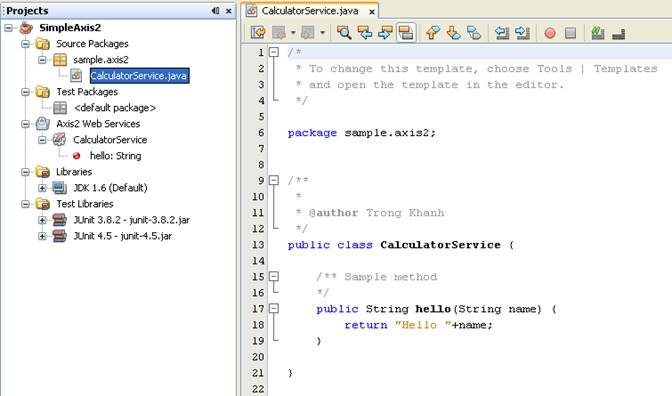Start macro recording red circle
Viewport: 672px width, 396px height.
(550, 33)
